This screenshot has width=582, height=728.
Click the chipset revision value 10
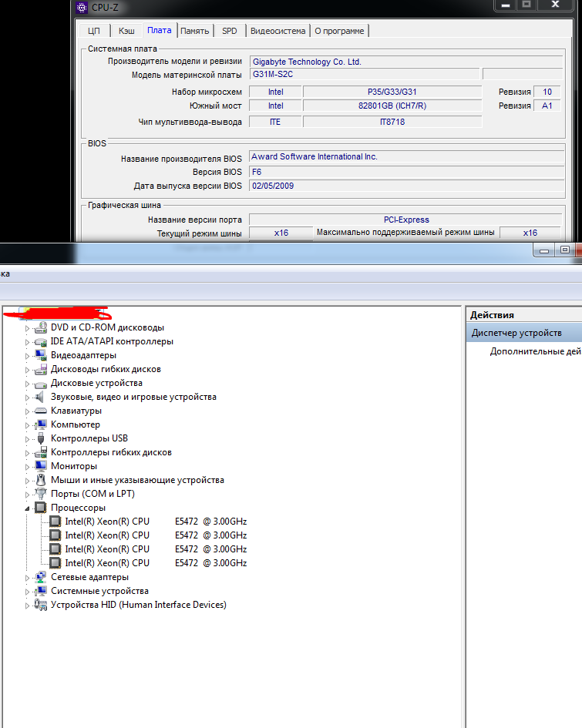coord(547,92)
